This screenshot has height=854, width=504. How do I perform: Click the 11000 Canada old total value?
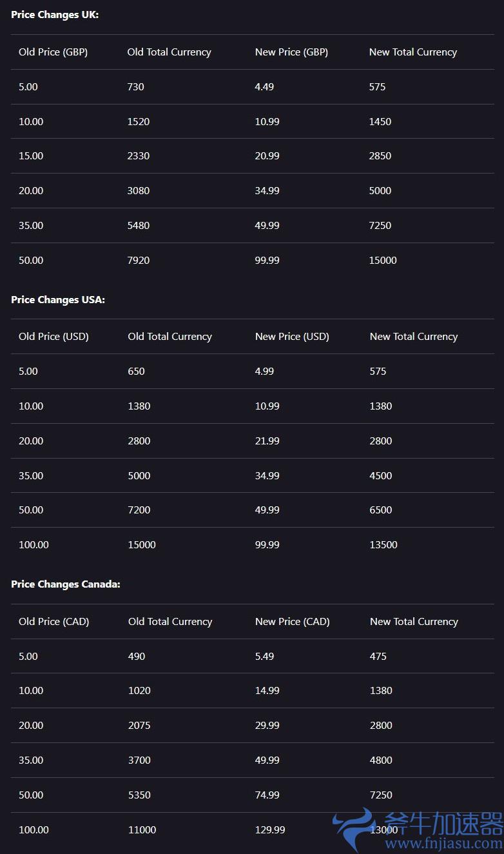tap(142, 830)
